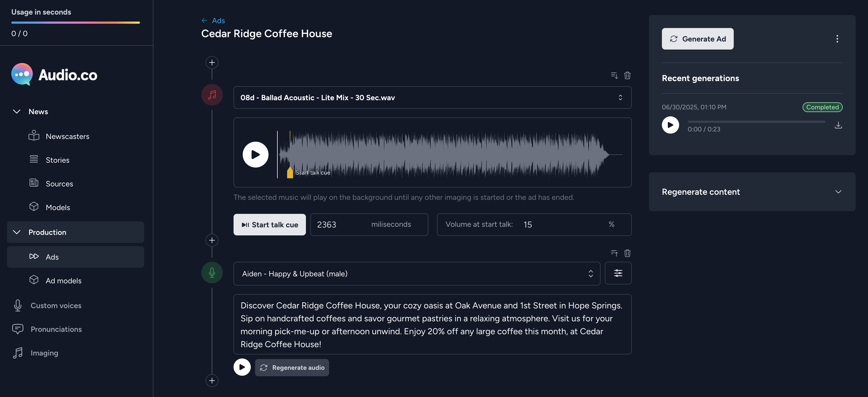868x397 pixels.
Task: Expand Regenerate content panel
Action: click(752, 192)
